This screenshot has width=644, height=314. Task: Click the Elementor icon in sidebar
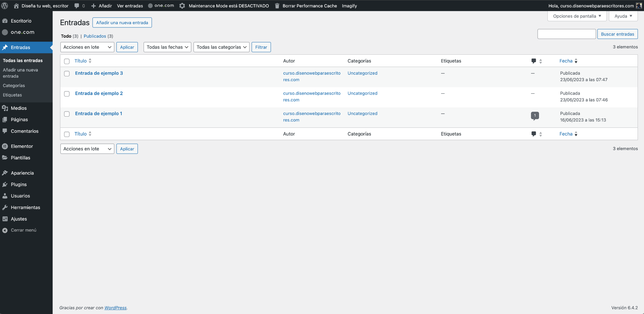[5, 146]
